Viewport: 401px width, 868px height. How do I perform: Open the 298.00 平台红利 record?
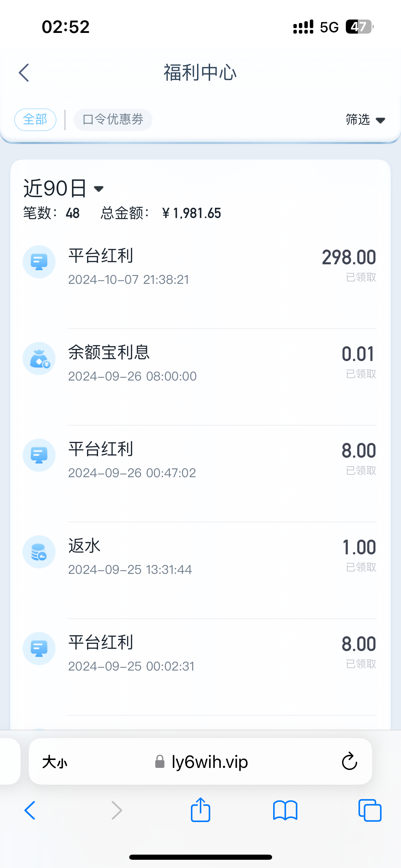219,267
